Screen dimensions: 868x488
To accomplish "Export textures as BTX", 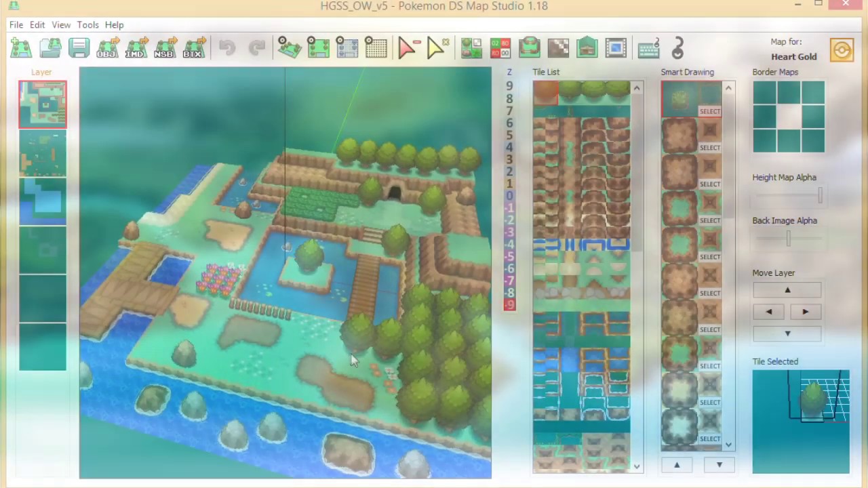I will pos(193,48).
